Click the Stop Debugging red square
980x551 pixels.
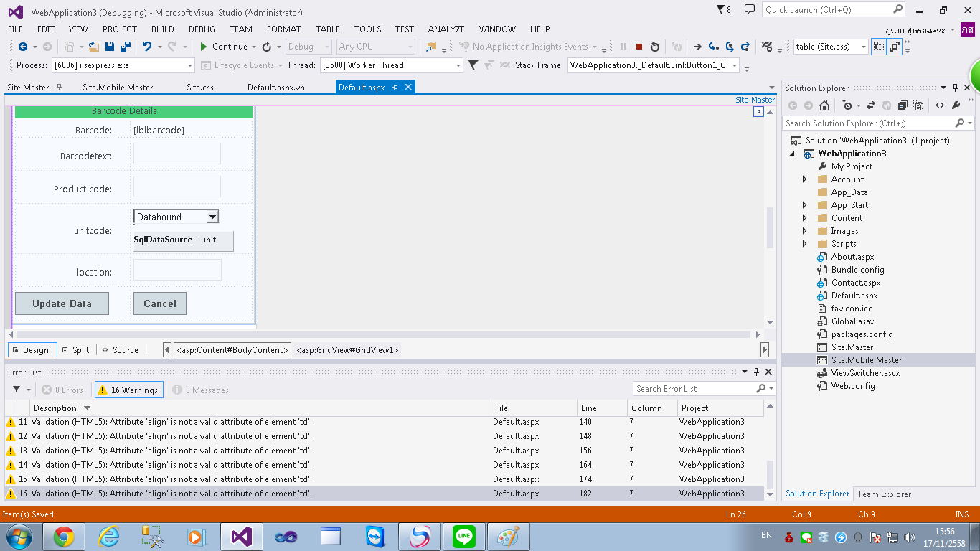click(x=639, y=47)
